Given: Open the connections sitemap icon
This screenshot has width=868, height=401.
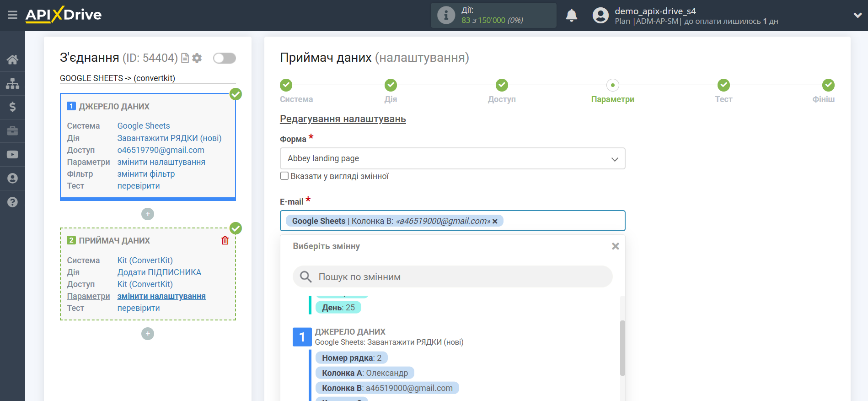Looking at the screenshot, I should 12,83.
